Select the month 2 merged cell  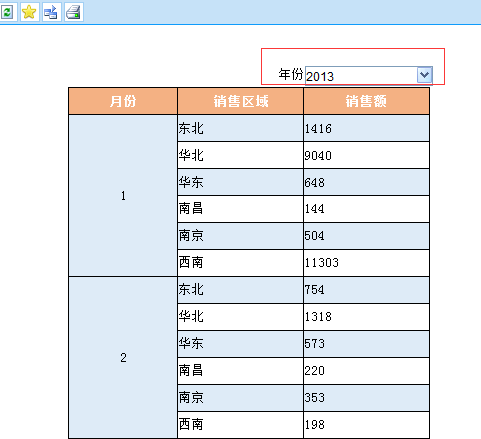point(123,358)
